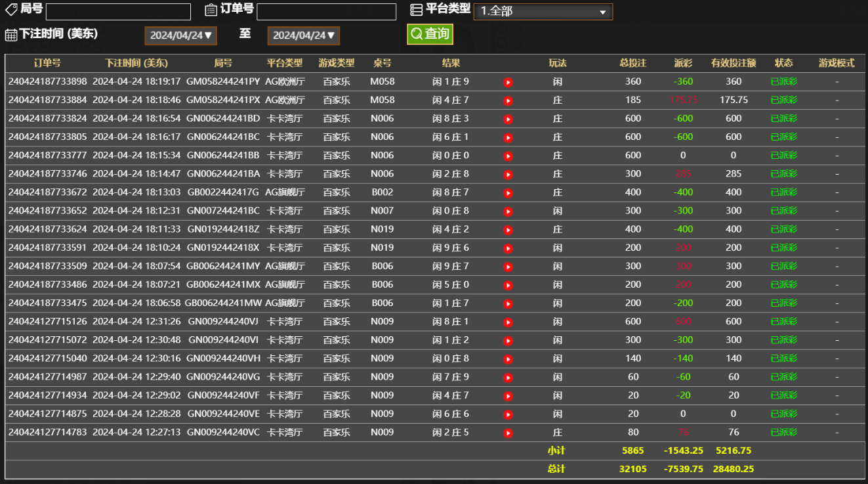Play replay for order 240424127714875
The image size is (868, 484).
point(508,414)
